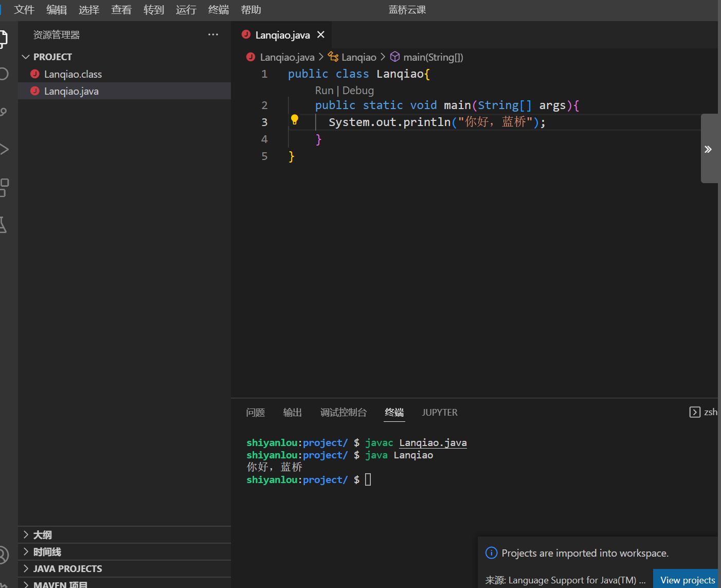Screen dimensions: 721x588
Task: Expand the right side panel arrow
Action: point(708,149)
